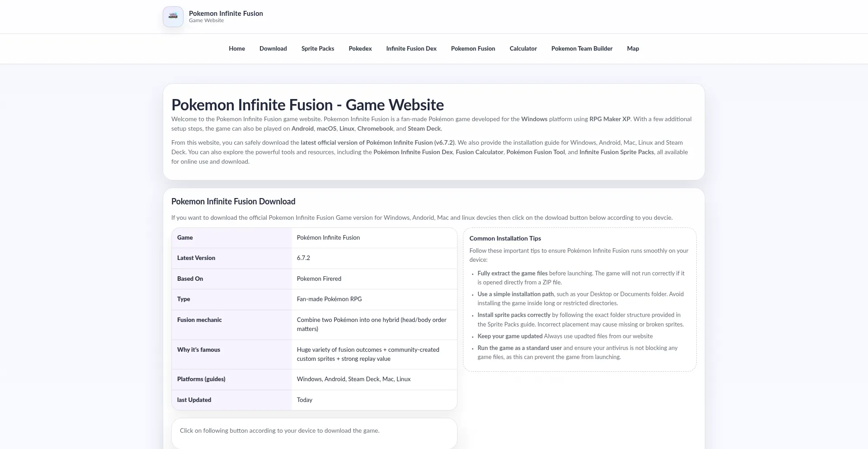
Task: Open the Home menu item
Action: coord(237,49)
